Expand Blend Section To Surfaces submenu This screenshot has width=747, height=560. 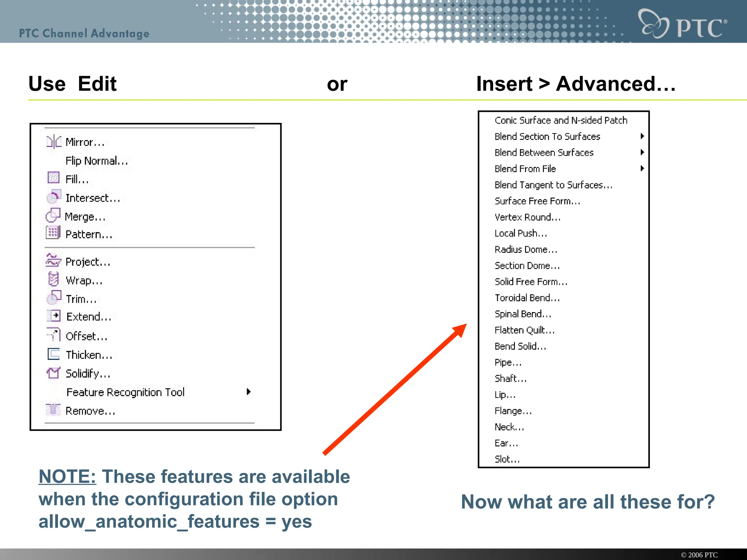(642, 136)
